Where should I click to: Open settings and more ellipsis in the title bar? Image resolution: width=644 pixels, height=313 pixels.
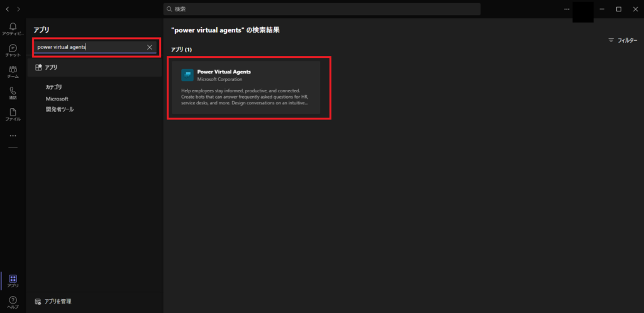567,9
